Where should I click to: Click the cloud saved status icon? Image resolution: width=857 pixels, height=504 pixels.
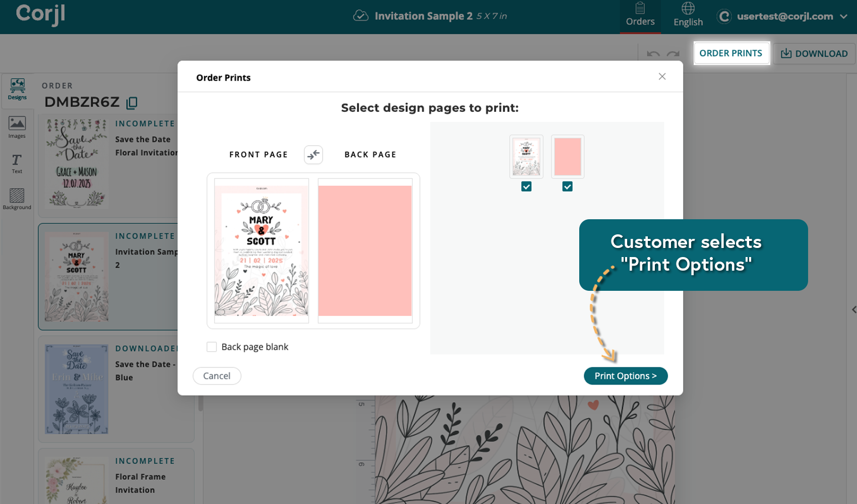click(360, 16)
